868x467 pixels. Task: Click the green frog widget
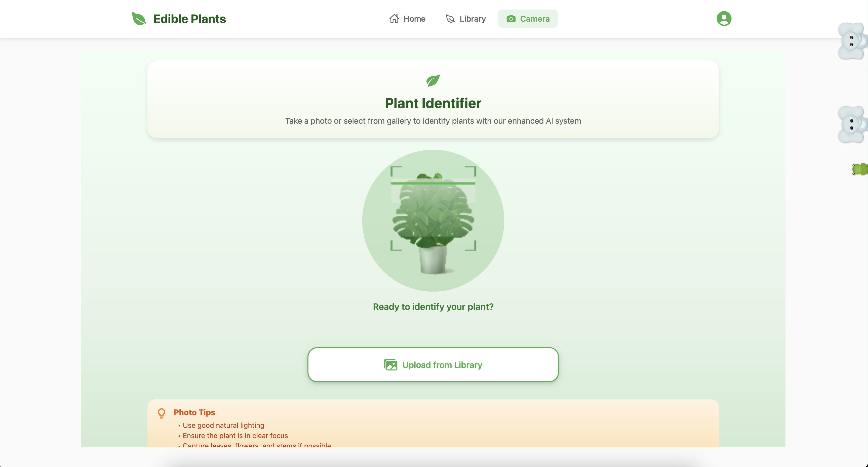click(860, 169)
